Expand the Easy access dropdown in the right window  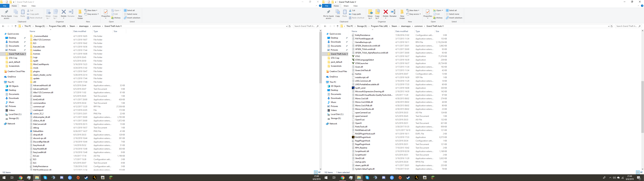[x=420, y=14]
